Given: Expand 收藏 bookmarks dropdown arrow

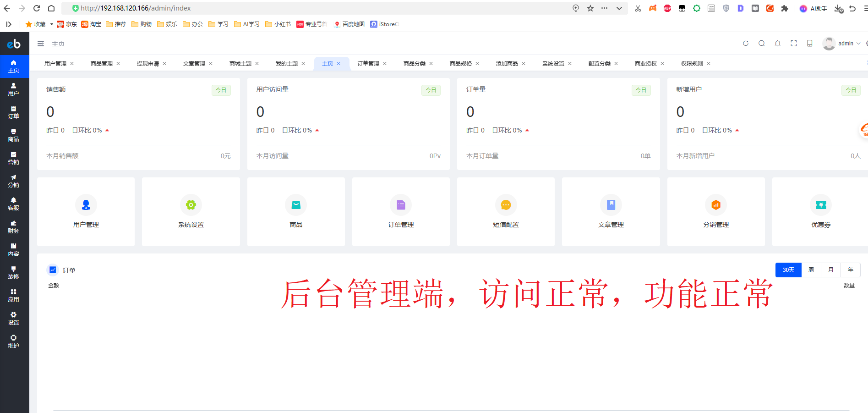Looking at the screenshot, I should tap(52, 24).
